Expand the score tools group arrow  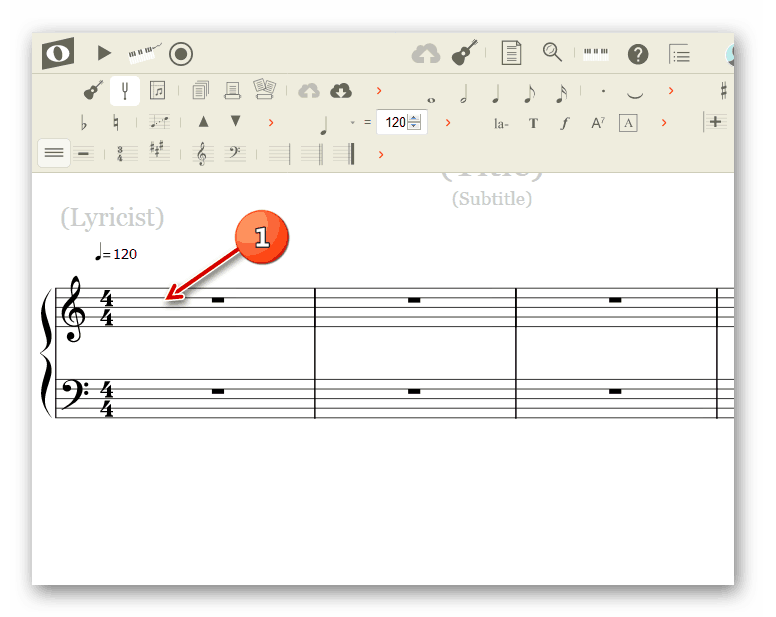tap(379, 91)
